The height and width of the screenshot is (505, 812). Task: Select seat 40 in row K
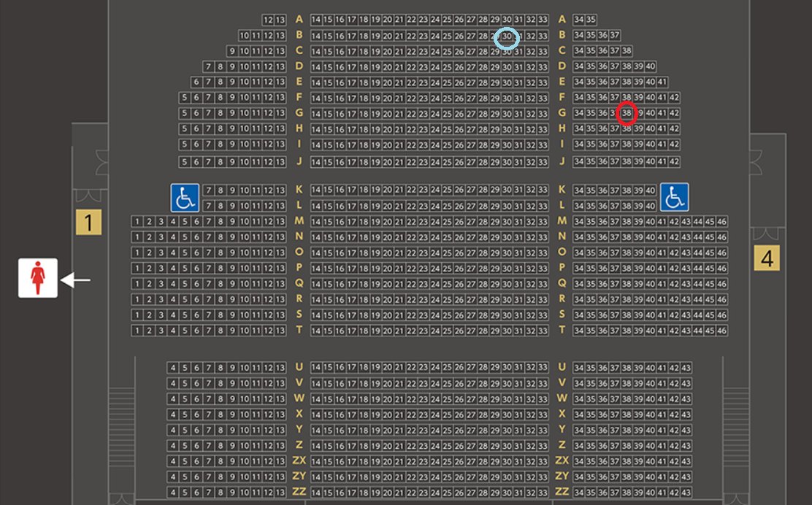[x=651, y=190]
